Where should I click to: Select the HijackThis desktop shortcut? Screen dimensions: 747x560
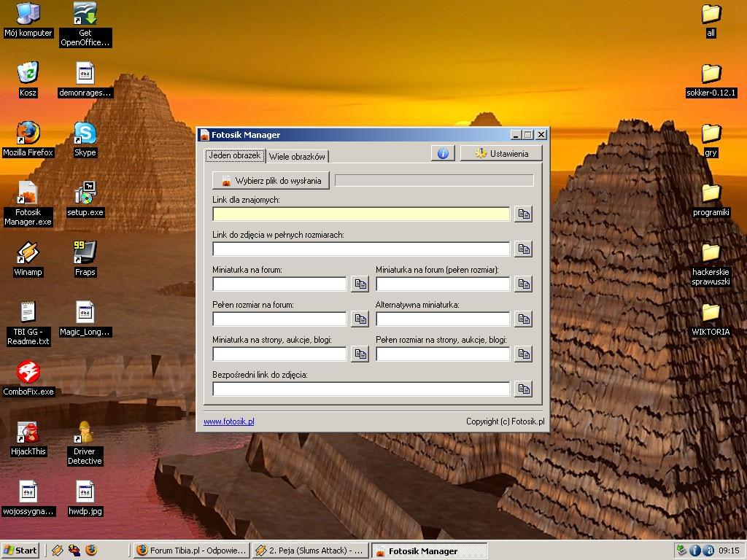28,438
